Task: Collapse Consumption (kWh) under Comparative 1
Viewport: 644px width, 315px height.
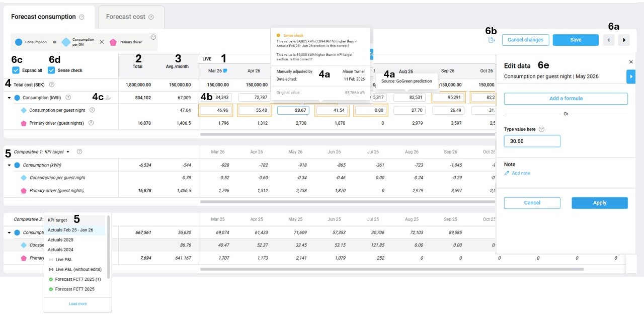Action: click(x=9, y=165)
